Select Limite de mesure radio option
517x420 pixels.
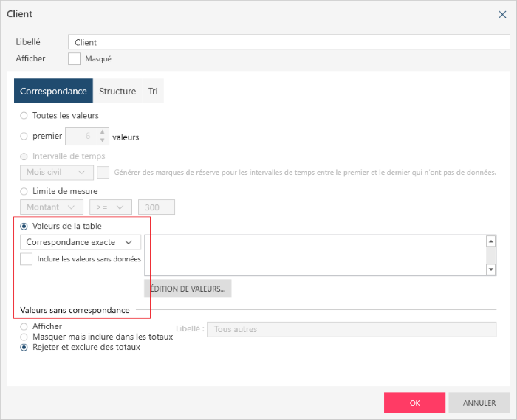pos(24,192)
